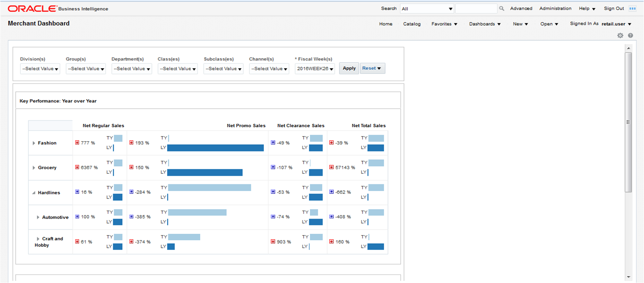This screenshot has width=644, height=283.
Task: Click Hardlines 16 % indicator icon
Action: [x=77, y=192]
